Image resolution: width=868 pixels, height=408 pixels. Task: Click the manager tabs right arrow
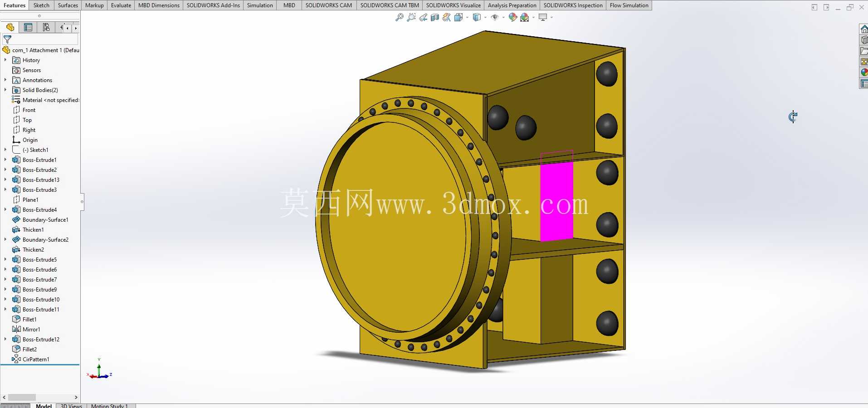pos(76,28)
